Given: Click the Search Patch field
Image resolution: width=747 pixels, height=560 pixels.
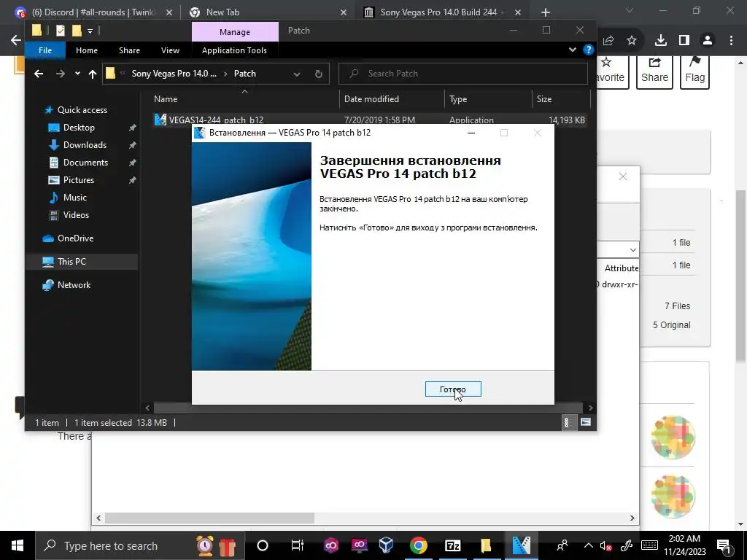Looking at the screenshot, I should (462, 74).
